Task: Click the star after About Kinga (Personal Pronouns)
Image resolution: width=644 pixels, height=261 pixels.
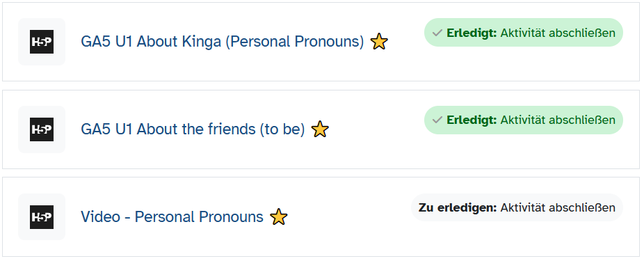Action: point(378,42)
